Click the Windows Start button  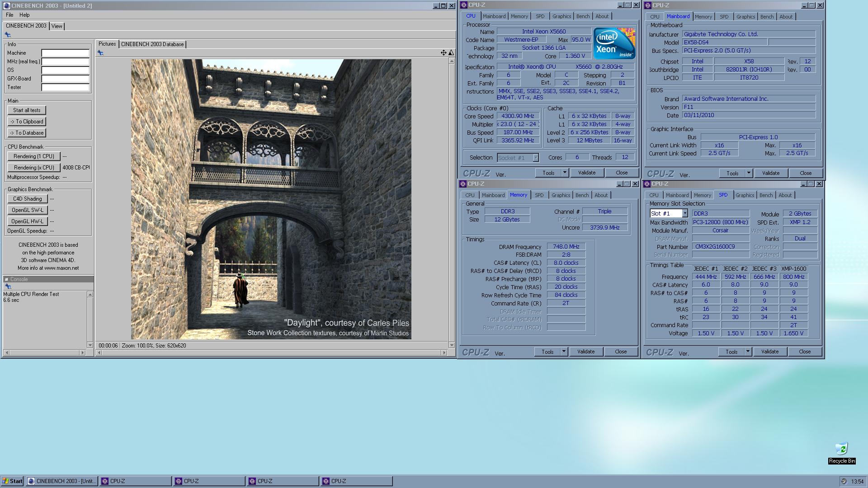12,481
